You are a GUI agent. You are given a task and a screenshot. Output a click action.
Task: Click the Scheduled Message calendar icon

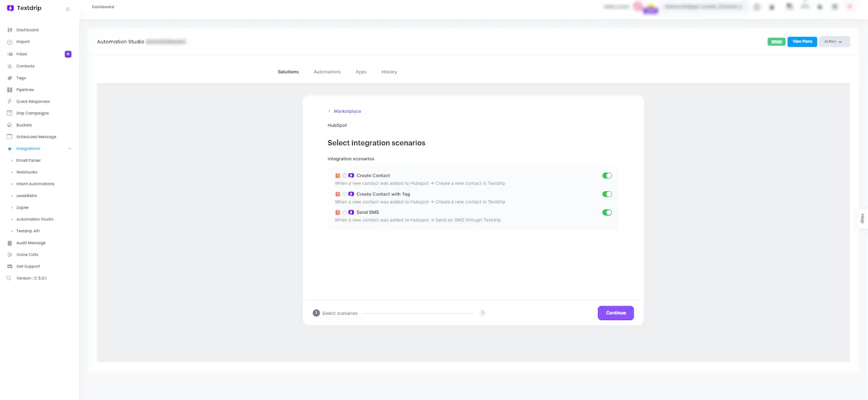10,137
